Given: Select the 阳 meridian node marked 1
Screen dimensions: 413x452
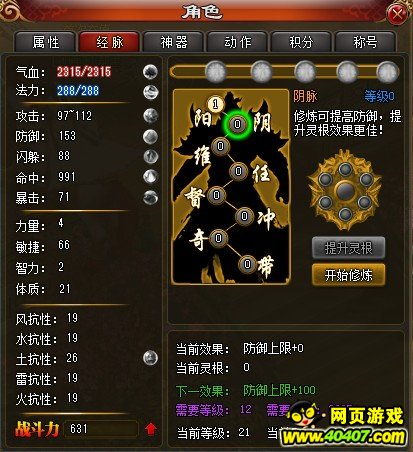Looking at the screenshot, I should (215, 104).
